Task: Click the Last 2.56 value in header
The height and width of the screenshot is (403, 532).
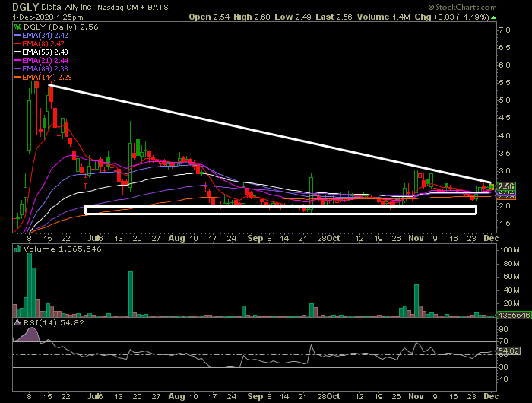Action: (334, 17)
